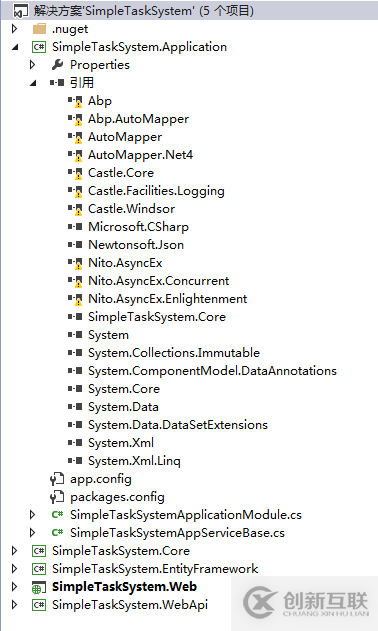Click the C# file icon of SimpleTaskSystemAppServiceBase.cs

coord(57,533)
